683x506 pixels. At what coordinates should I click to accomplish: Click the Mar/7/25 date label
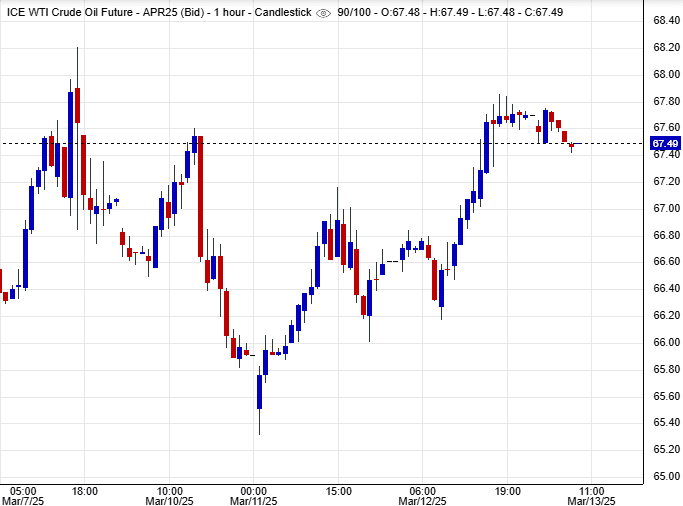click(24, 500)
